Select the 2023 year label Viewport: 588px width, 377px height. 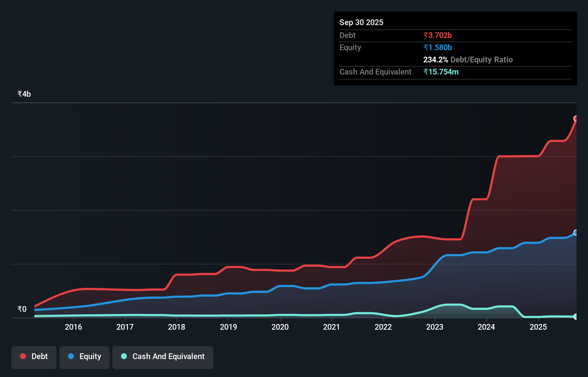(434, 327)
